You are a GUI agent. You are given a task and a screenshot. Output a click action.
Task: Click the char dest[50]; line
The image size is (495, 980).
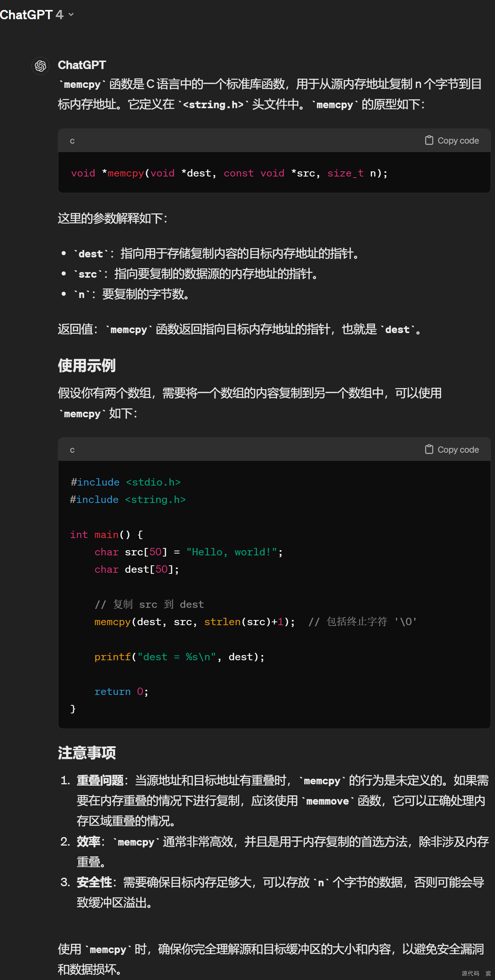(137, 569)
